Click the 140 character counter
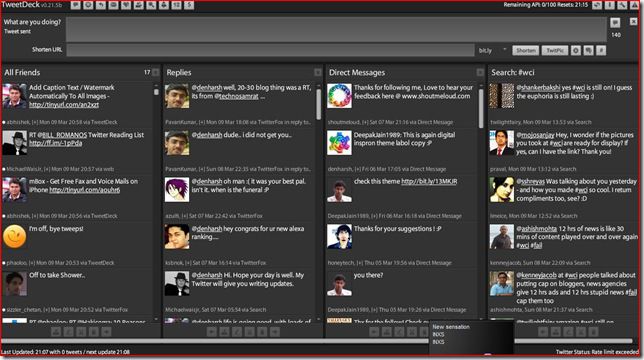The width and height of the screenshot is (644, 360). pos(616,35)
